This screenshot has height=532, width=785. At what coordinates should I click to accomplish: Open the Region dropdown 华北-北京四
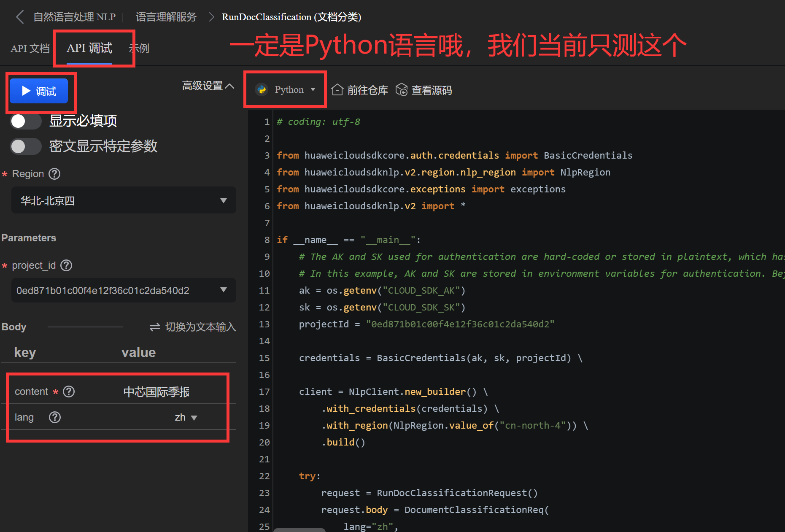point(124,200)
